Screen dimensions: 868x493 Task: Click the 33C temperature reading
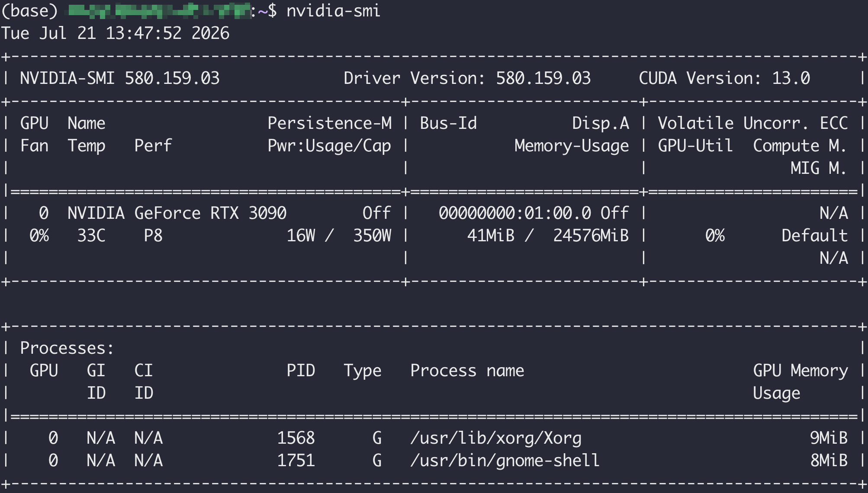point(91,236)
